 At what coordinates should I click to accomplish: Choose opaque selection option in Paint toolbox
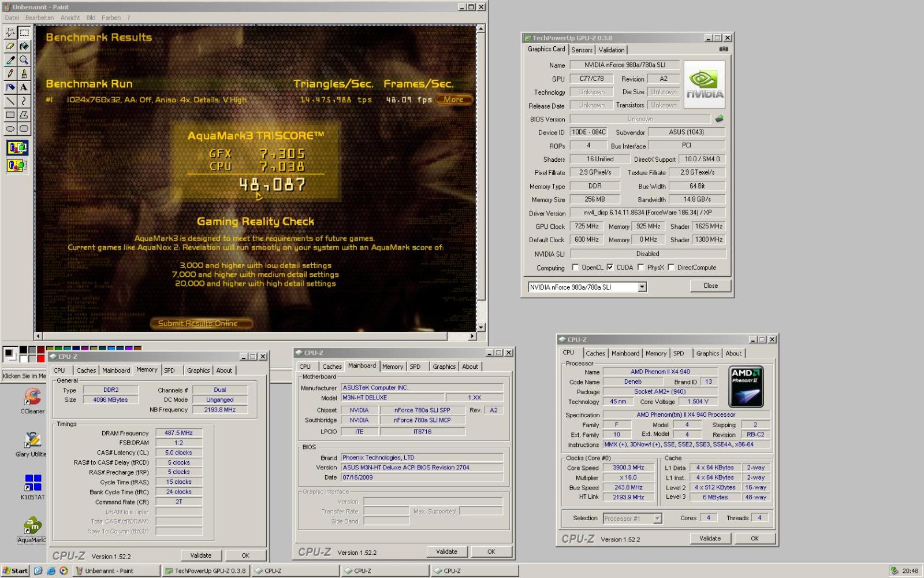17,148
